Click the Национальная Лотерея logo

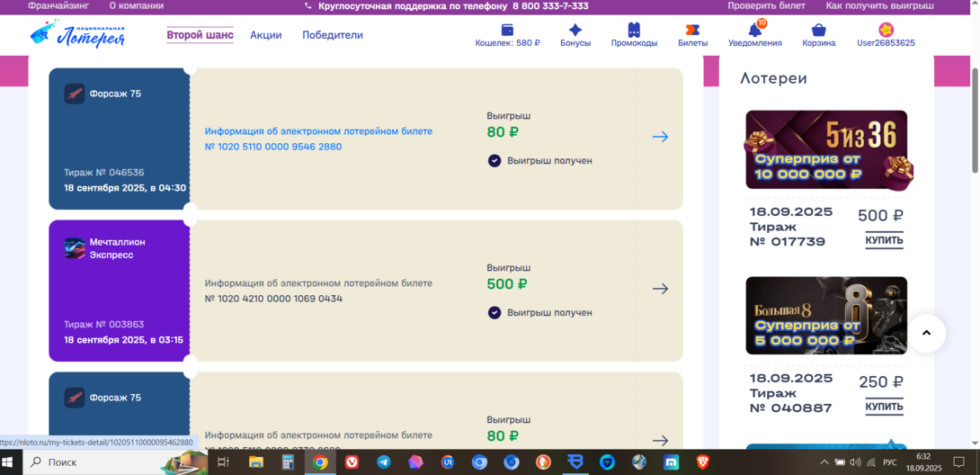(x=77, y=35)
